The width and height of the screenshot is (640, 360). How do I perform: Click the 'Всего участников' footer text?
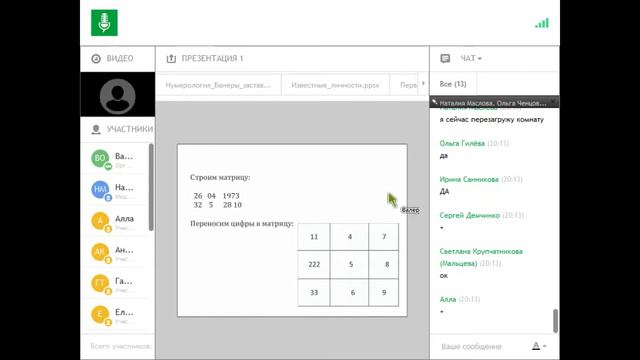click(121, 346)
